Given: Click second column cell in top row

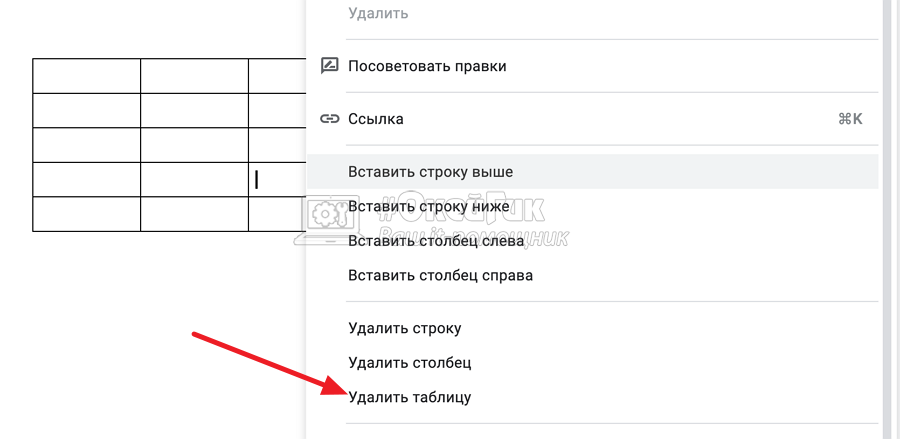Looking at the screenshot, I should [x=194, y=76].
